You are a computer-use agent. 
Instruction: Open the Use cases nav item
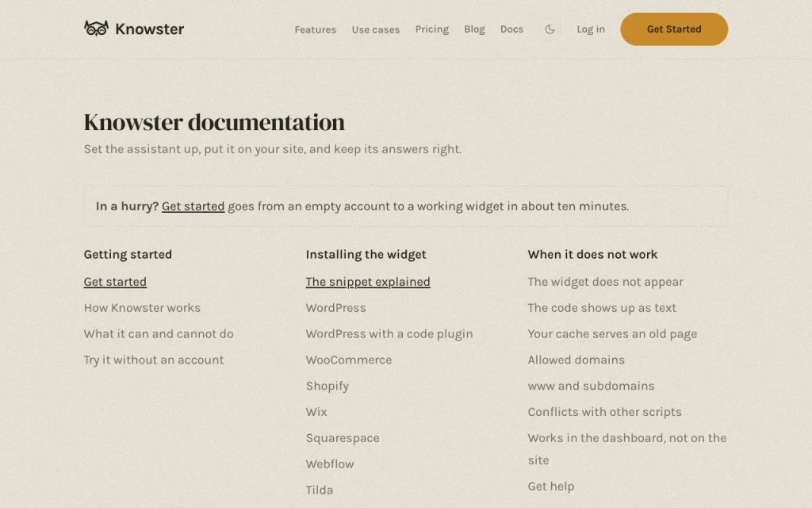(375, 29)
